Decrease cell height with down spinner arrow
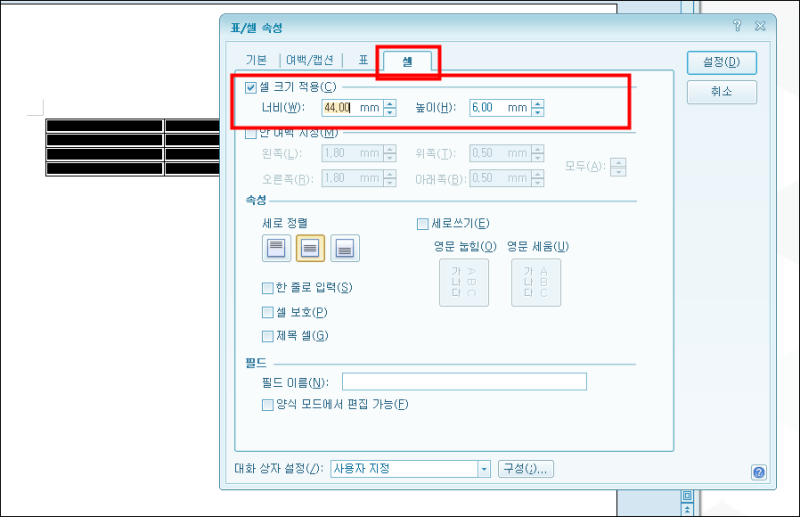Viewport: 800px width, 517px height. coord(538,112)
